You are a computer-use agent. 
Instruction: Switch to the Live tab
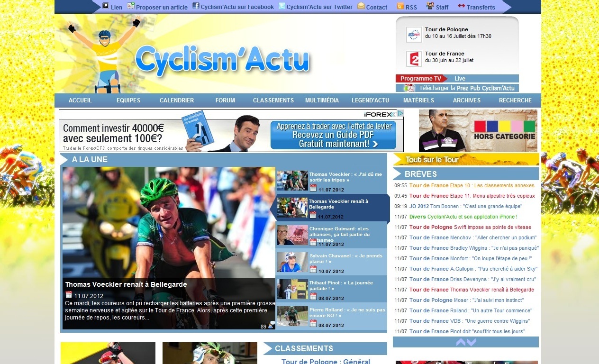pyautogui.click(x=460, y=79)
